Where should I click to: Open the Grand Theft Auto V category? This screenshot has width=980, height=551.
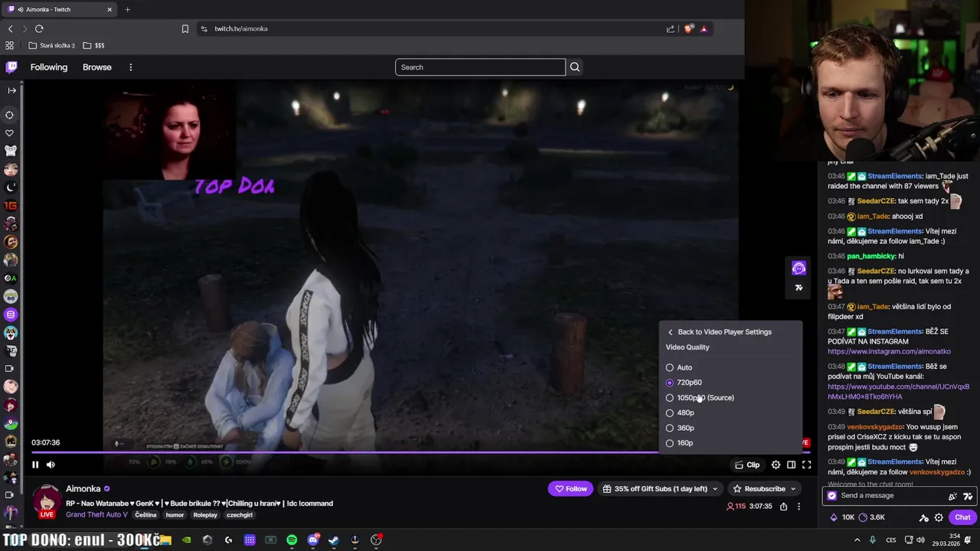96,514
